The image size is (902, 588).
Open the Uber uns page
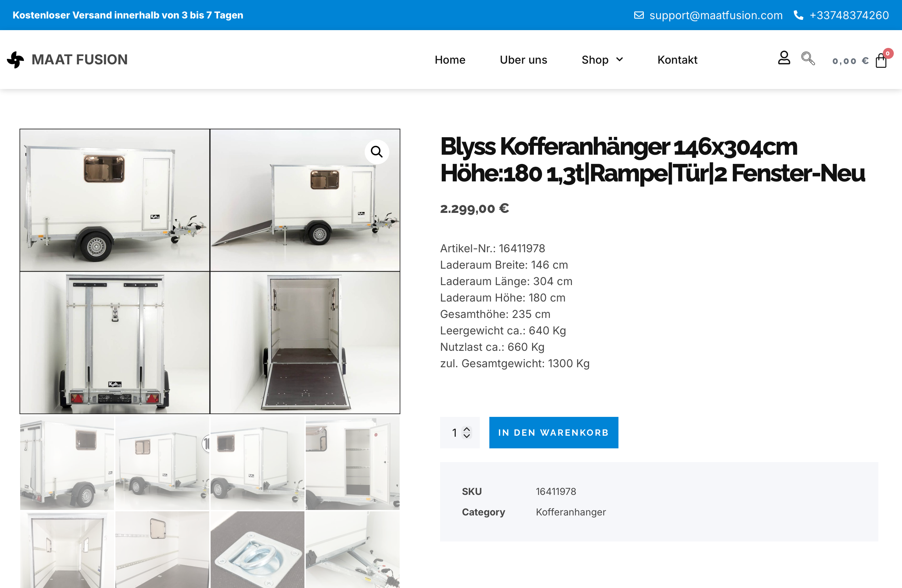click(x=523, y=60)
